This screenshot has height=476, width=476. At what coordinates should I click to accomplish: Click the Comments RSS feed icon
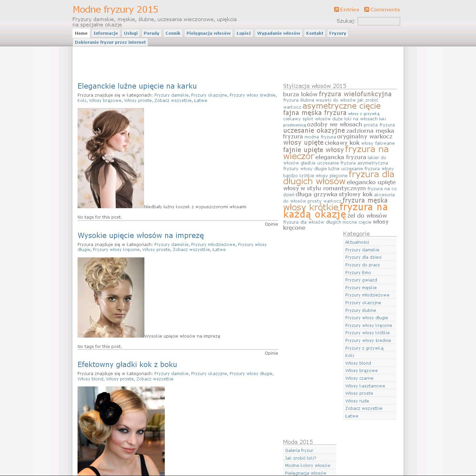click(367, 9)
